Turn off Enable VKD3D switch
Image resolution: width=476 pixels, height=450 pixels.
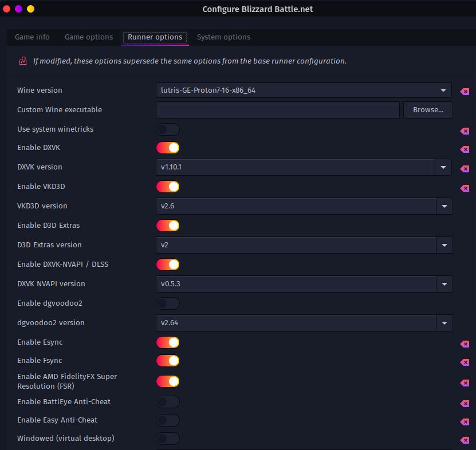[x=168, y=187]
